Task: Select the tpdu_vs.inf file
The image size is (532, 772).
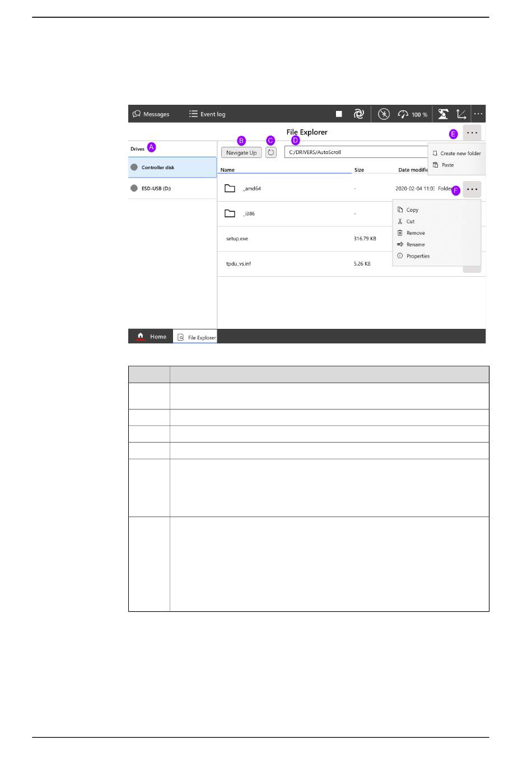Action: (x=239, y=264)
